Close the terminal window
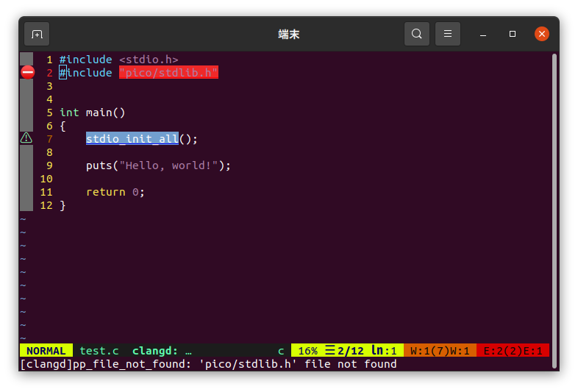 pyautogui.click(x=541, y=34)
